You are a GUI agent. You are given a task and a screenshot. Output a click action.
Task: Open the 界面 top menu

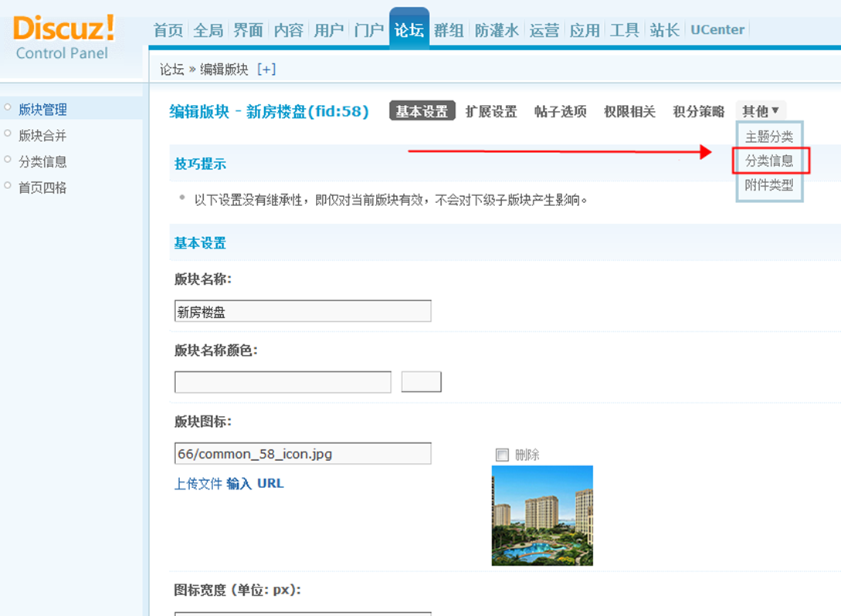tap(249, 31)
